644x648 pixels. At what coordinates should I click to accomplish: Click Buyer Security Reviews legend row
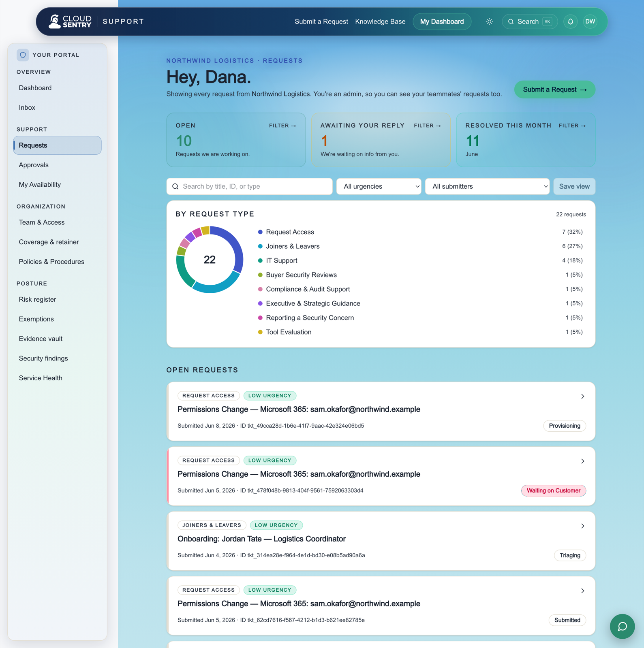(420, 275)
